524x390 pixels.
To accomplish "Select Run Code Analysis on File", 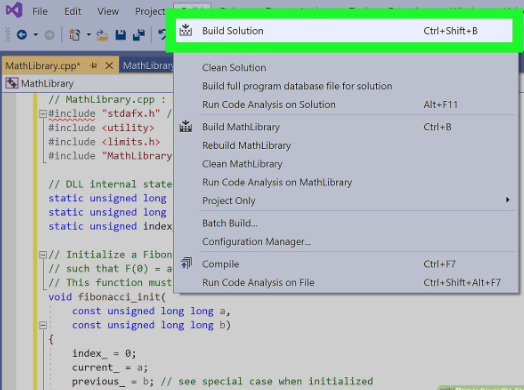I will click(346, 283).
